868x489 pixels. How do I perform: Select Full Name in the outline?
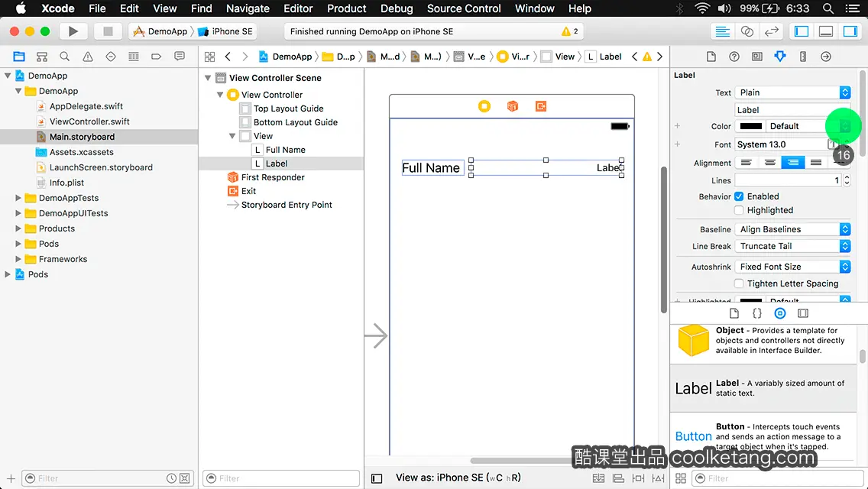click(286, 150)
